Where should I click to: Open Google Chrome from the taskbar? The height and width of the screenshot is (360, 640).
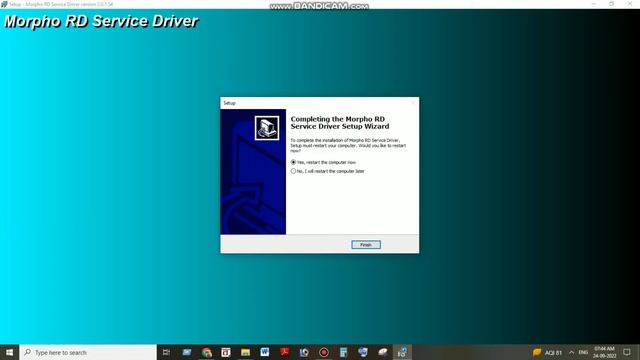tap(206, 352)
